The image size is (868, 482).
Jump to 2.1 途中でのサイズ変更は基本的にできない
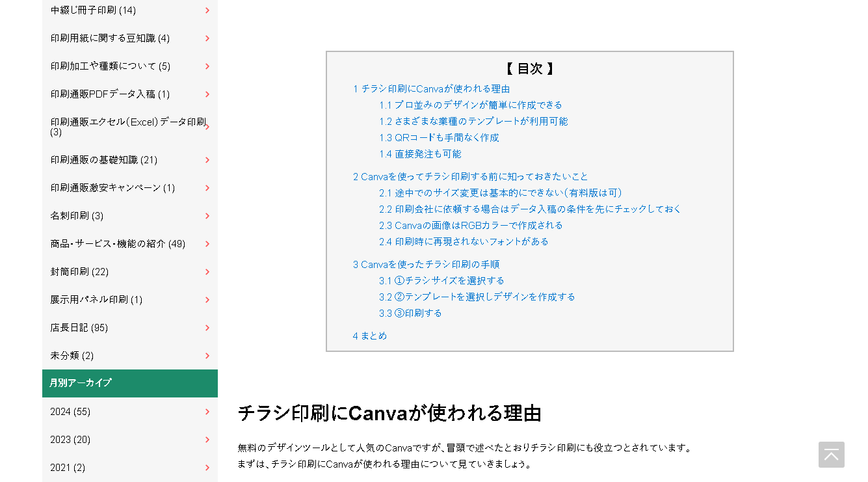coord(503,193)
